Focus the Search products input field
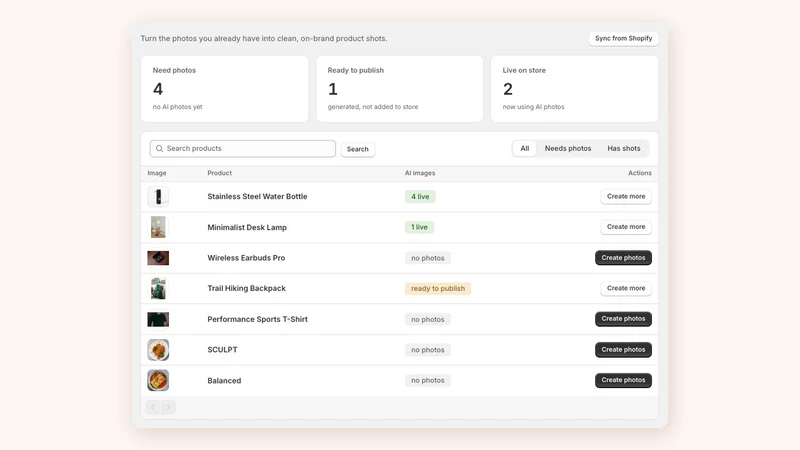The width and height of the screenshot is (800, 450). point(243,148)
